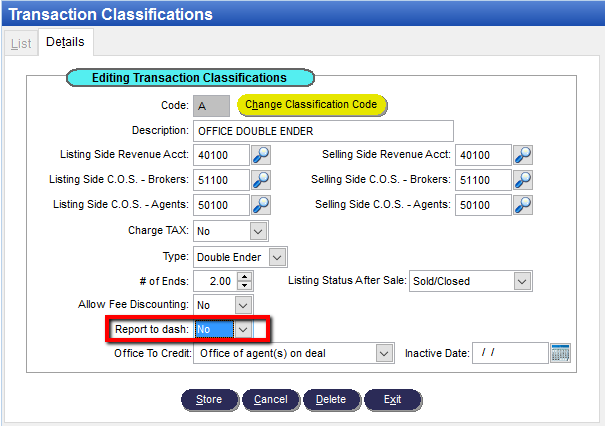Open lookup for Listing Side C.O.S. Brokers
The image size is (605, 426).
(260, 180)
